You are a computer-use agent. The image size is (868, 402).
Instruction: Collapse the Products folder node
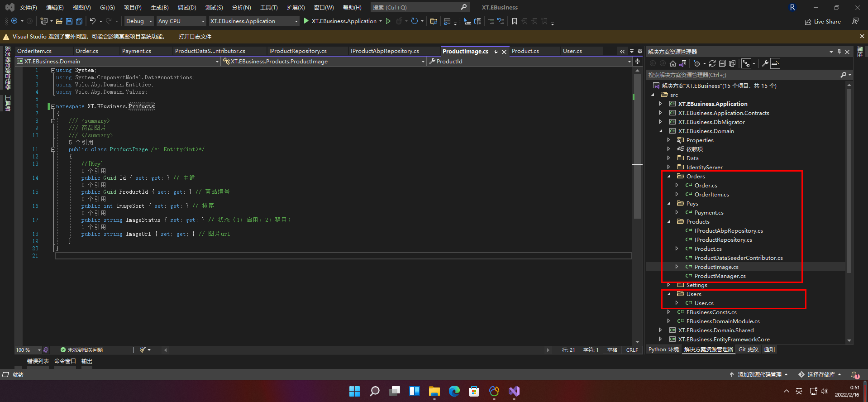(669, 222)
